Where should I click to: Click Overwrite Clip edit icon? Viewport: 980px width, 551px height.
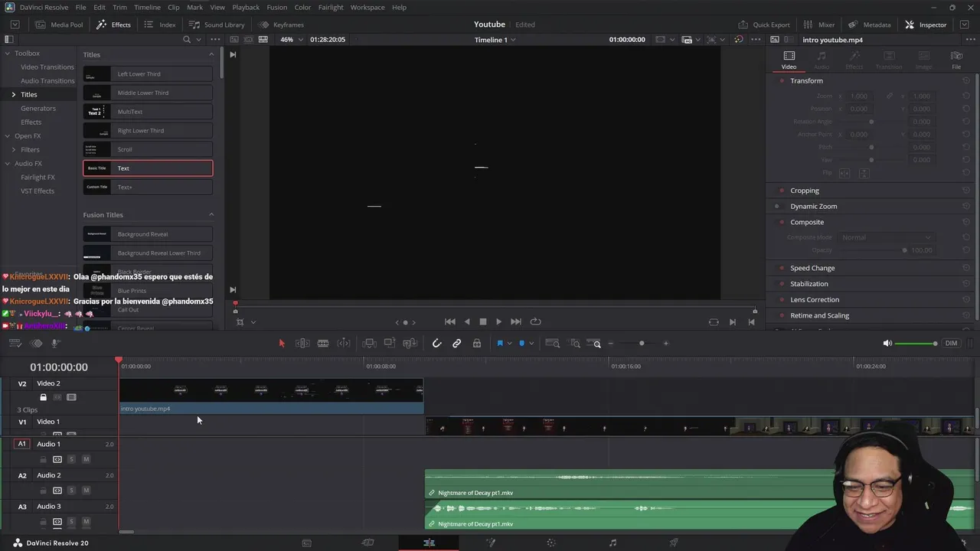click(389, 344)
